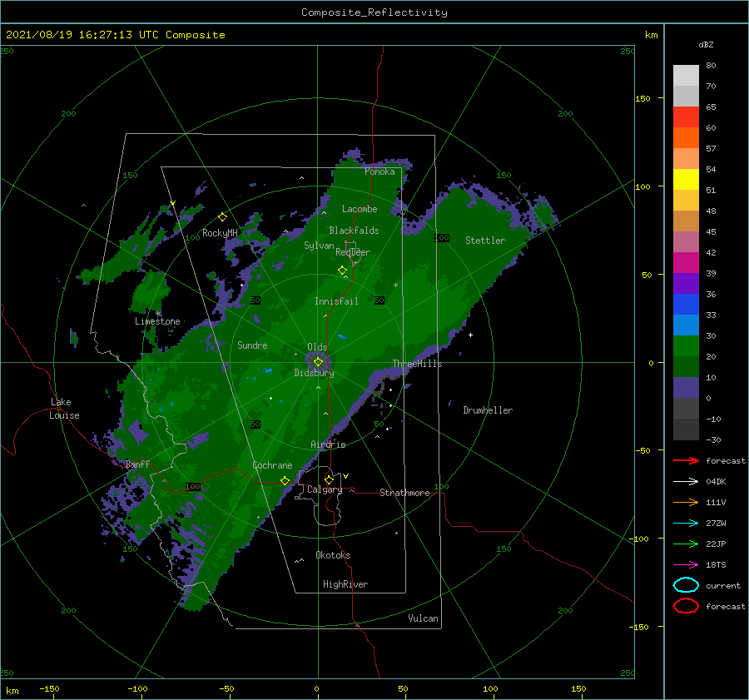Pick the purple 36-39 dBZ swatch

(686, 283)
